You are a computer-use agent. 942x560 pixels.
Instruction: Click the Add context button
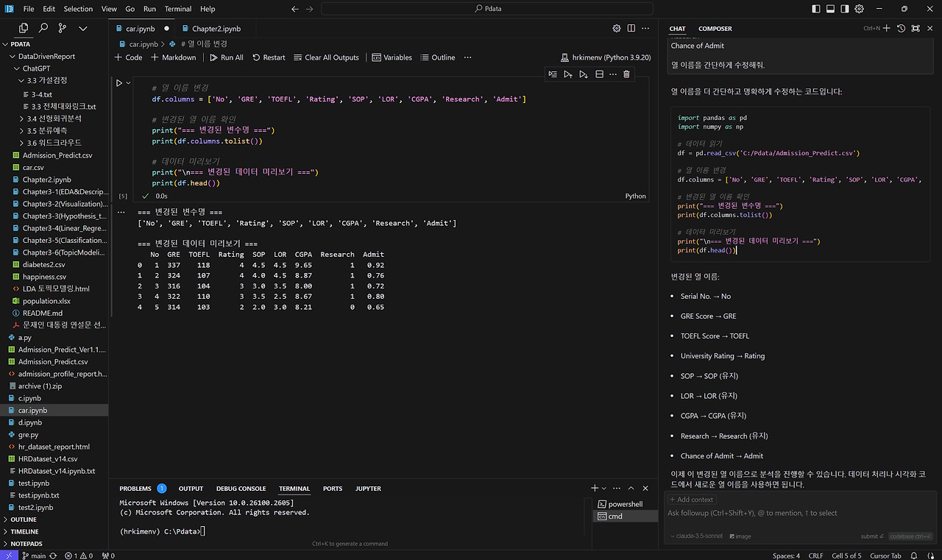pos(691,500)
